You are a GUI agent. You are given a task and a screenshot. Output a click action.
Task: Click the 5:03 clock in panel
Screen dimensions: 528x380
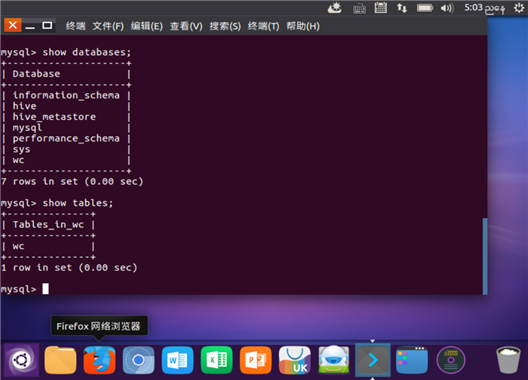pyautogui.click(x=484, y=8)
